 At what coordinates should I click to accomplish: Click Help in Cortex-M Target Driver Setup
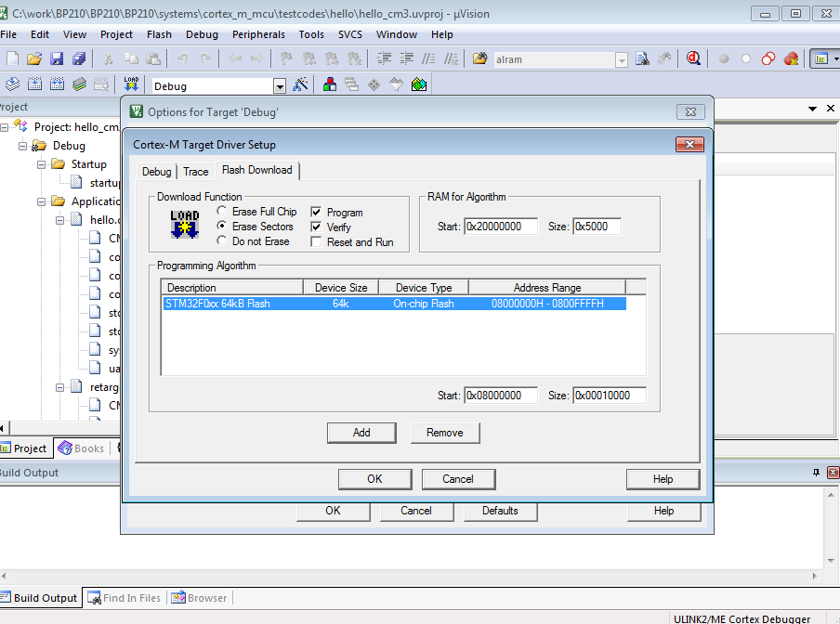[663, 479]
